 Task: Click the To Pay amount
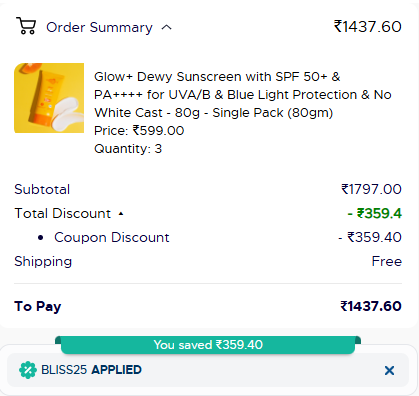371,306
